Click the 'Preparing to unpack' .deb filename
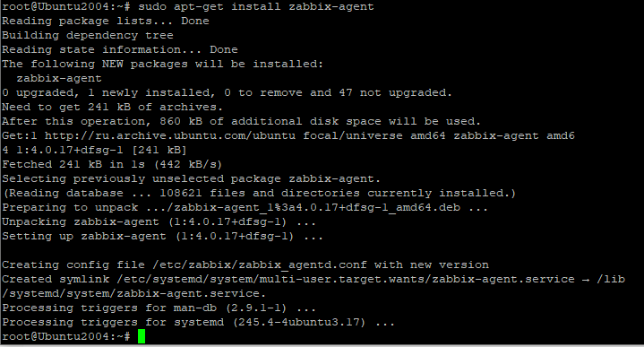 303,208
